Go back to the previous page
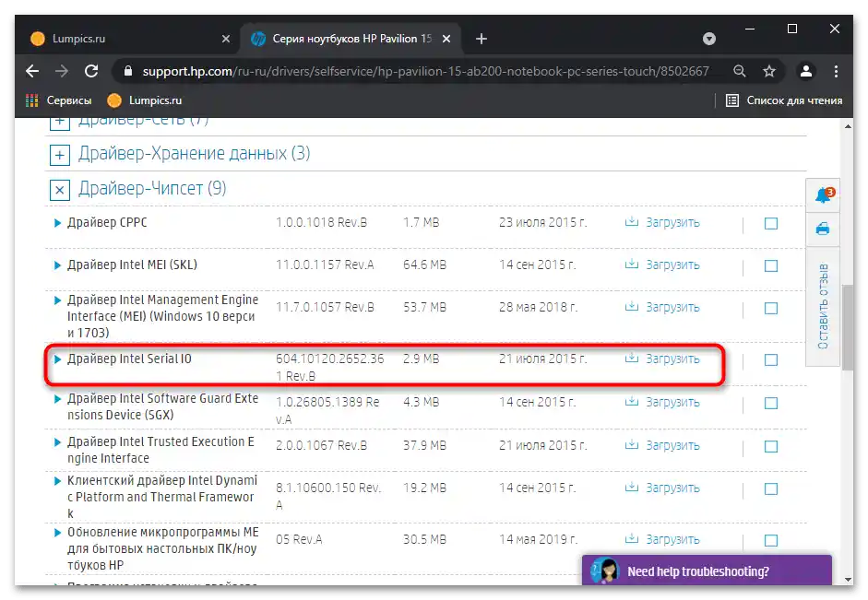This screenshot has height=600, width=868. [32, 71]
